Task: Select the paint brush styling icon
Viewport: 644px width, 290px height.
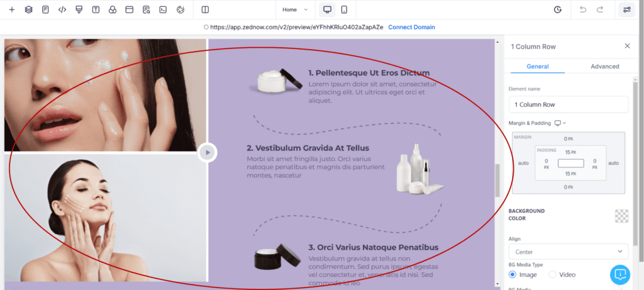Action: [79, 10]
